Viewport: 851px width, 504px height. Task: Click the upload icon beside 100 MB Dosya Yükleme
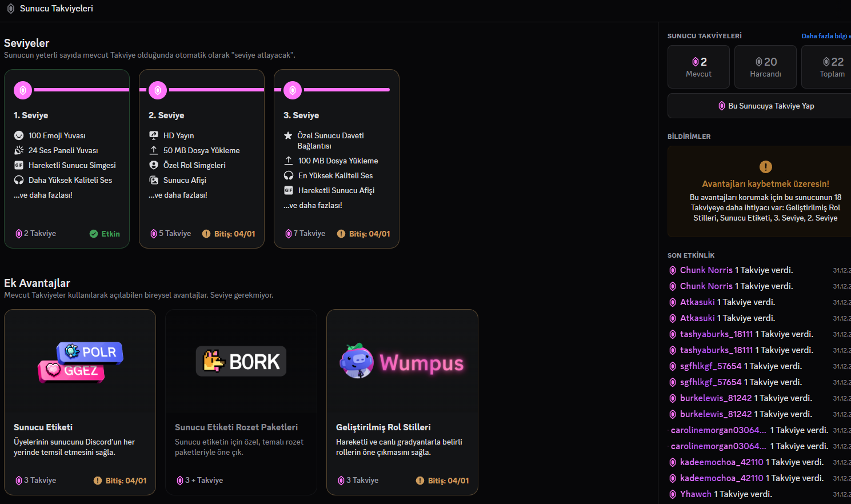click(x=289, y=161)
